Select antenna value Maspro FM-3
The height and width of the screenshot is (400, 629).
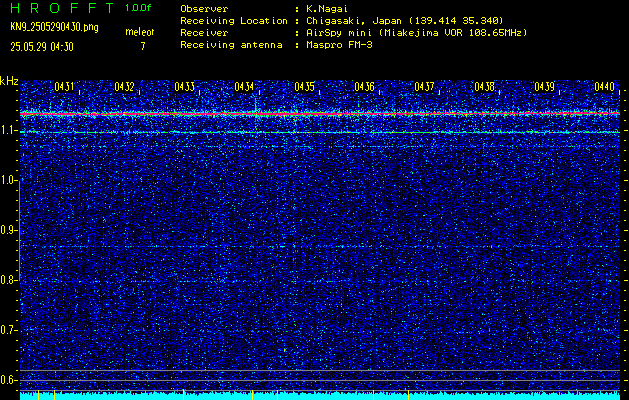[339, 45]
